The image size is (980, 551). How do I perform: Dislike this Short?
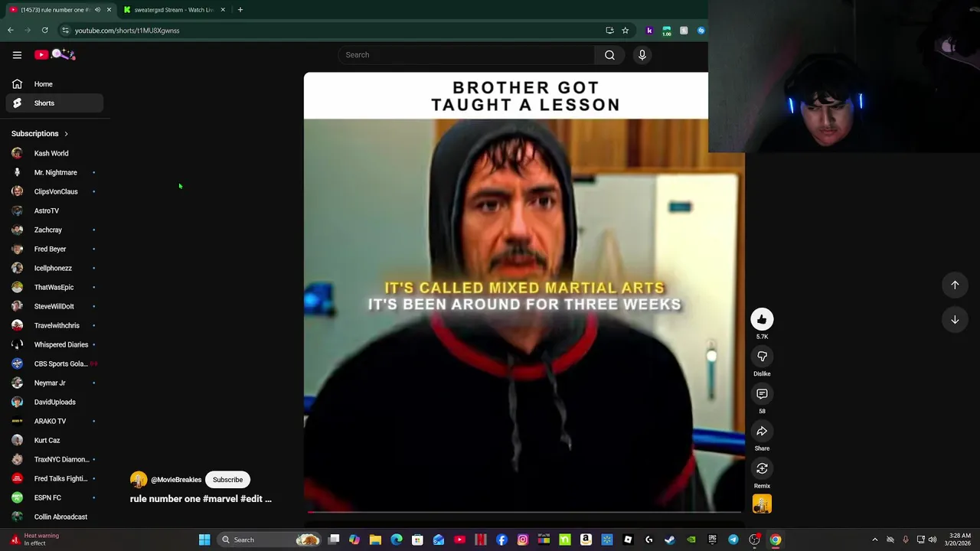(x=762, y=357)
